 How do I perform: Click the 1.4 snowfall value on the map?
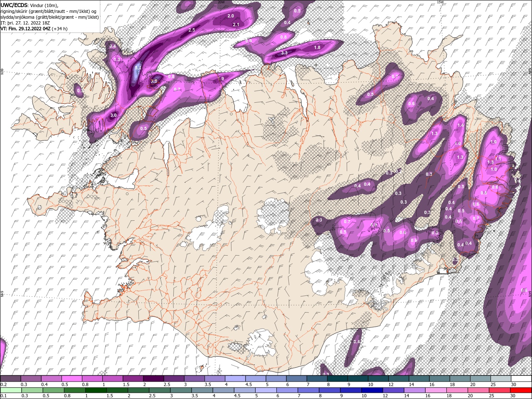[461, 125]
